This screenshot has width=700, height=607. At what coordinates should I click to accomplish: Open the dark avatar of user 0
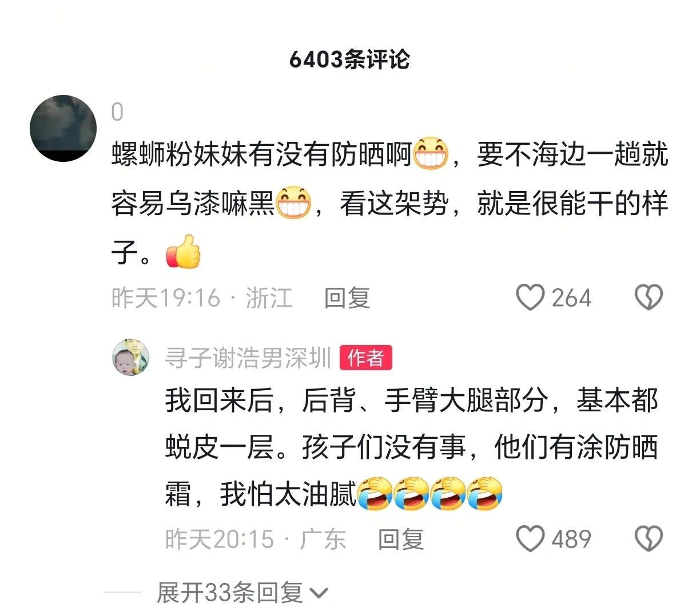(63, 128)
